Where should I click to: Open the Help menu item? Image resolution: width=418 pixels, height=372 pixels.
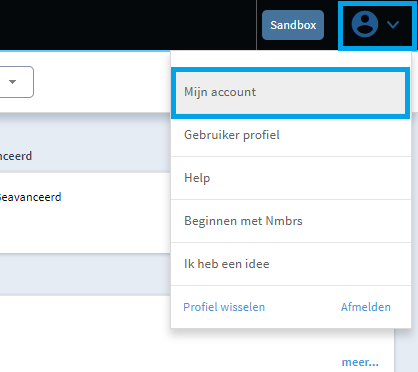point(291,178)
